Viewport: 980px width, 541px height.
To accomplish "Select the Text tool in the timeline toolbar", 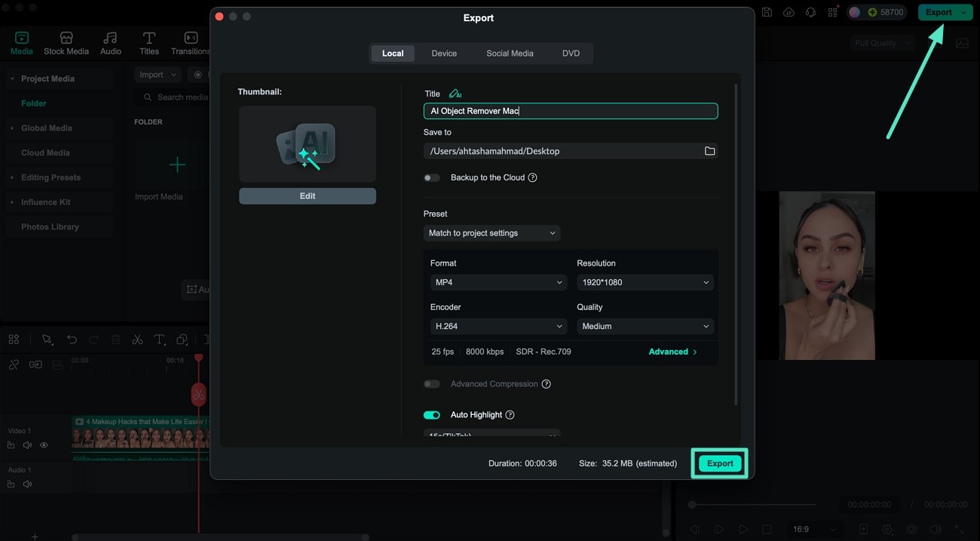I will (159, 339).
